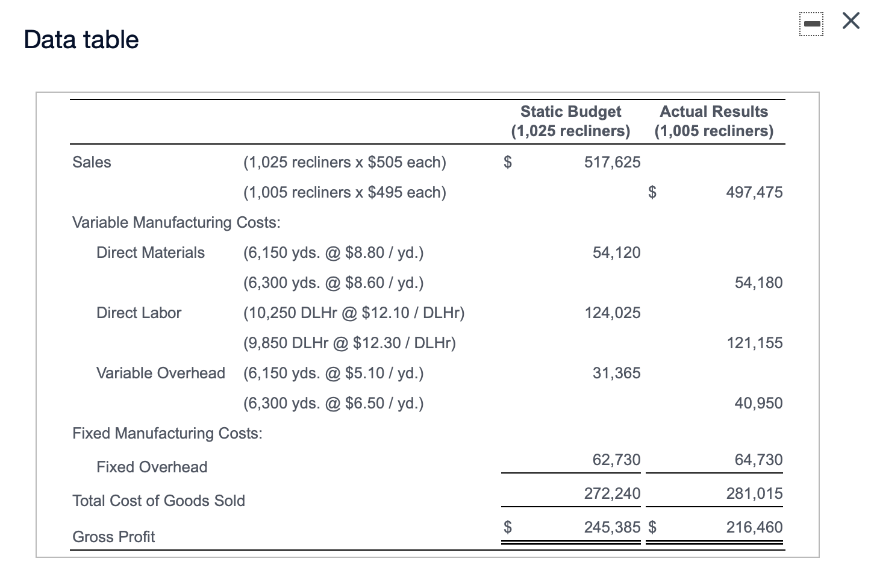871x588 pixels.
Task: Select the total cost actual value 281,015
Action: [755, 493]
